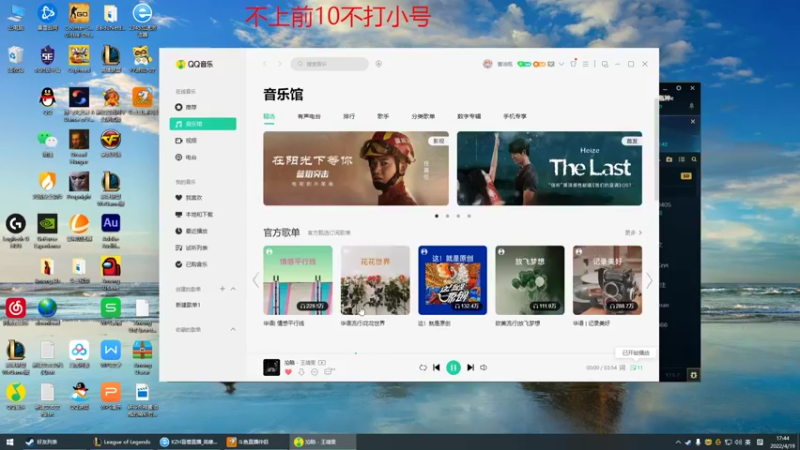
Task: Go back with the navigation arrow
Action: click(x=265, y=64)
